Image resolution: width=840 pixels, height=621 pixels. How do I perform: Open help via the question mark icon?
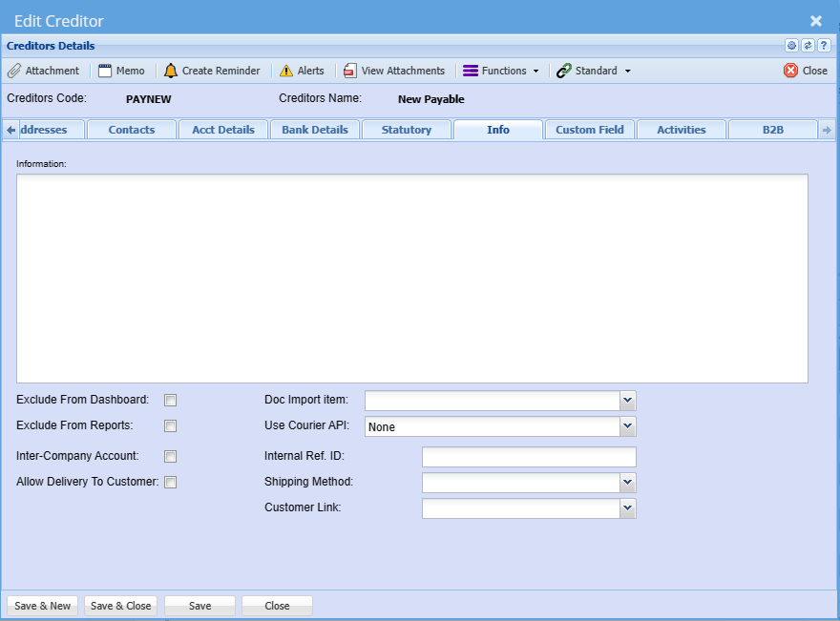pyautogui.click(x=823, y=46)
